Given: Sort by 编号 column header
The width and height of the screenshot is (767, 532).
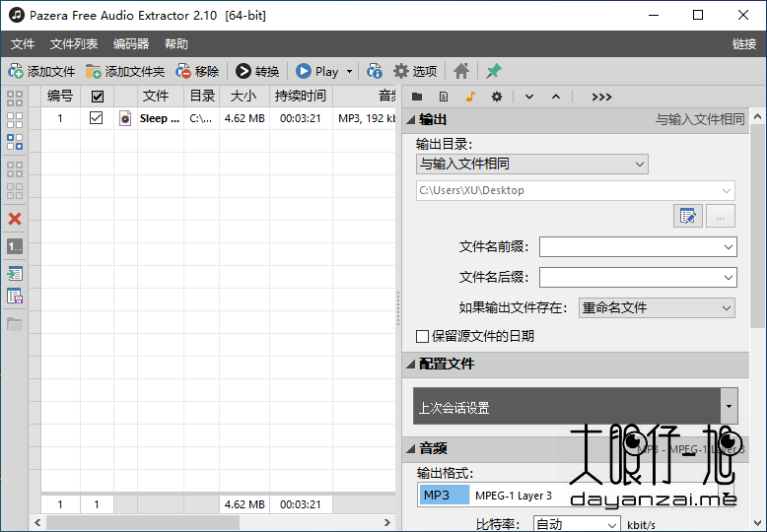Looking at the screenshot, I should pyautogui.click(x=60, y=97).
